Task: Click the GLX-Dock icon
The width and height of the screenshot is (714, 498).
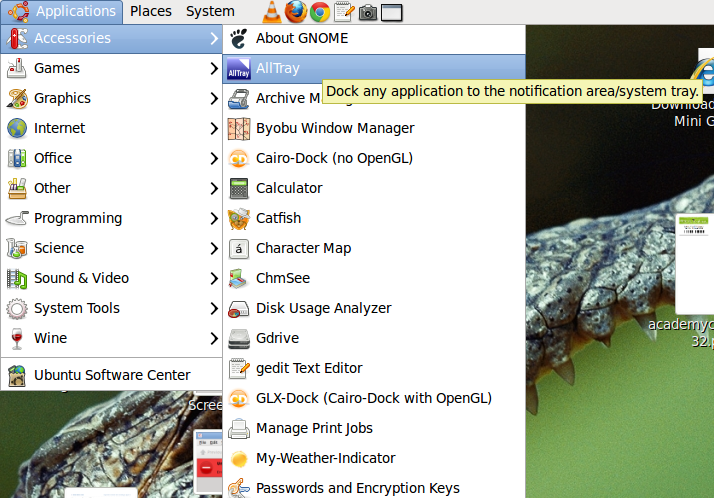Action: tap(239, 399)
